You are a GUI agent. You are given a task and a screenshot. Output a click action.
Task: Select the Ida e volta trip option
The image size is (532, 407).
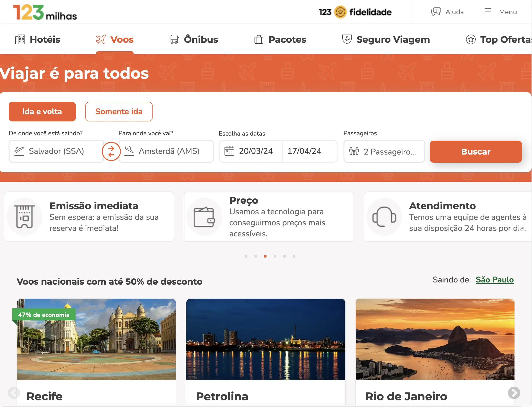42,111
